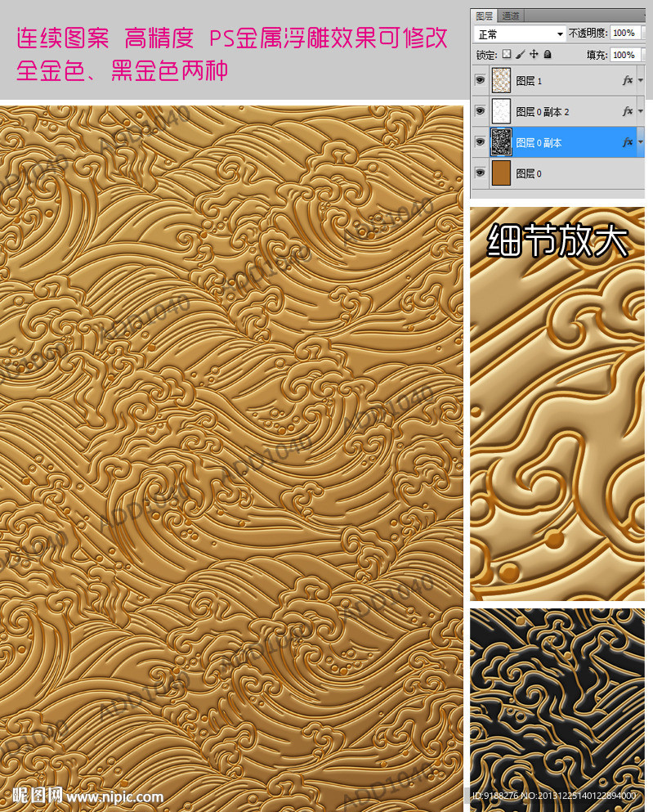This screenshot has height=812, width=653.
Task: Hide the 图层 0 副本 2 layer
Action: [x=481, y=111]
